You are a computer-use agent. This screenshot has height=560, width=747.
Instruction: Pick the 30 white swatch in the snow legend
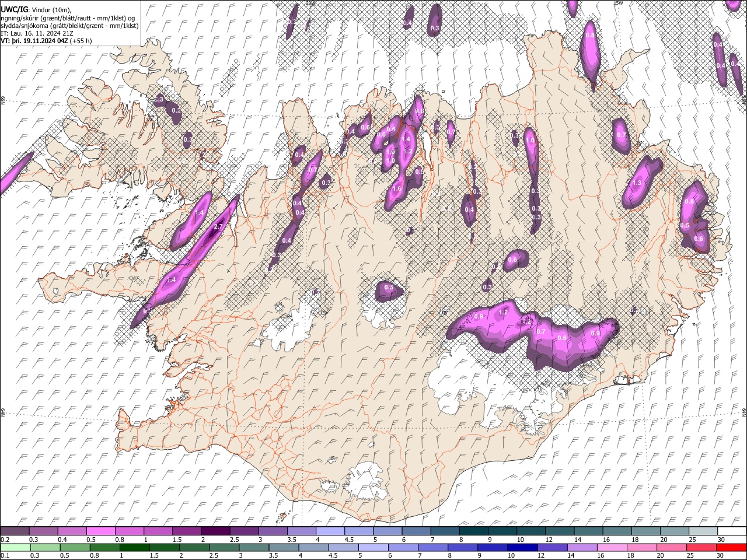pos(732,531)
